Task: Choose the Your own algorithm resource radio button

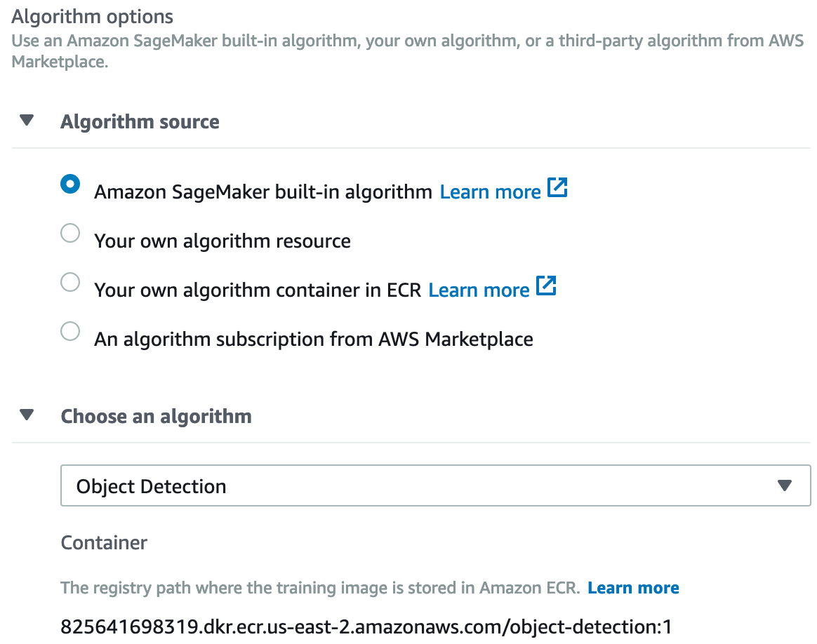Action: click(x=70, y=233)
